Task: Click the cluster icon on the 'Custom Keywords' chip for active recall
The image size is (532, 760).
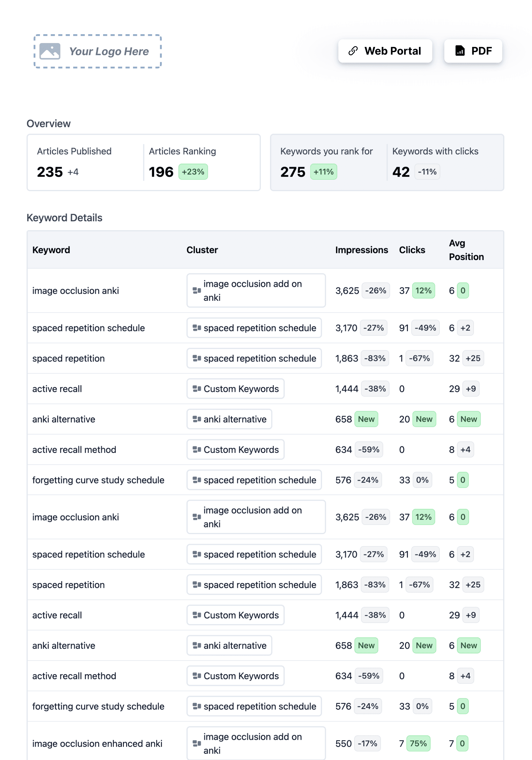Action: point(196,389)
